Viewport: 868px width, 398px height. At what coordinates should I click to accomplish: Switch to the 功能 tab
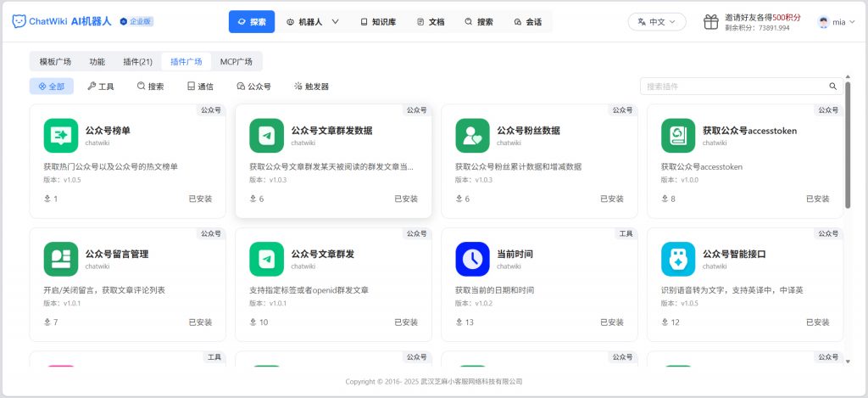(x=97, y=62)
